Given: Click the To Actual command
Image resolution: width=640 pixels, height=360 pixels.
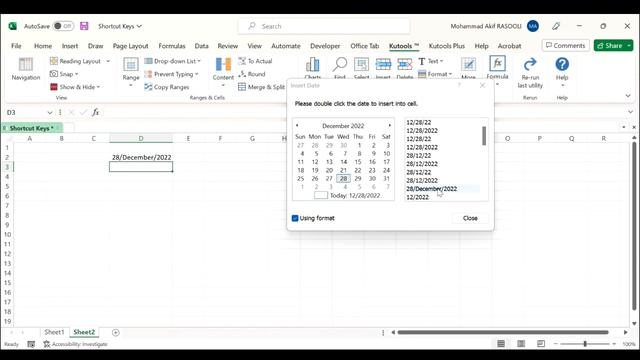Looking at the screenshot, I should click(255, 61).
